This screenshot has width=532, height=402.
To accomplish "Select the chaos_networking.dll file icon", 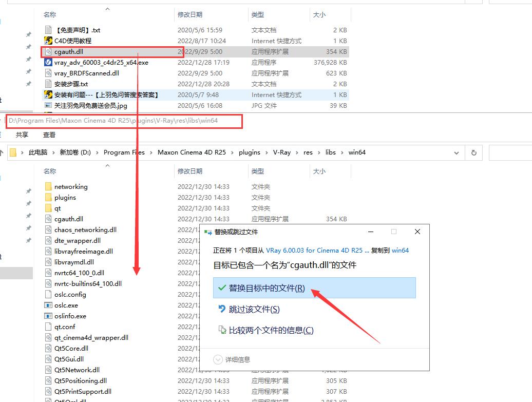I will (x=48, y=229).
